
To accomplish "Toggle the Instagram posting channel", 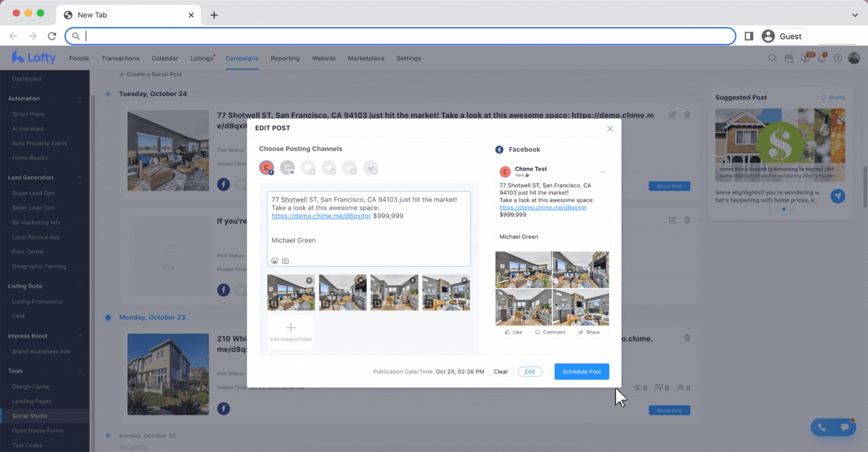I will [x=308, y=168].
